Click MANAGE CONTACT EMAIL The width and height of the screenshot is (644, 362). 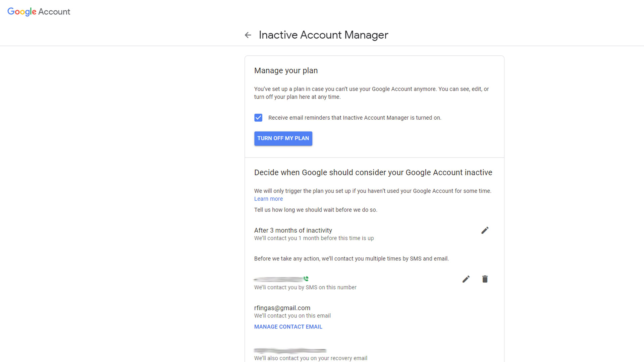[x=288, y=327]
